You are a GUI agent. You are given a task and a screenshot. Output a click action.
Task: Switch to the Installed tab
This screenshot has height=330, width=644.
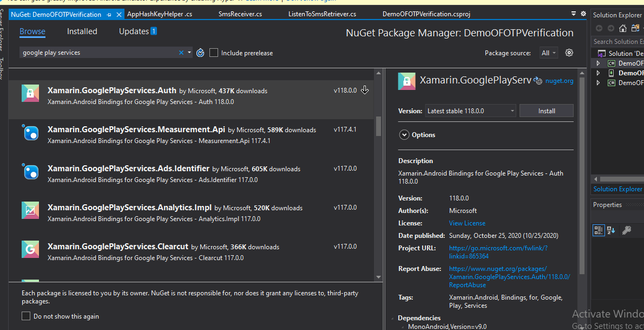click(x=82, y=31)
